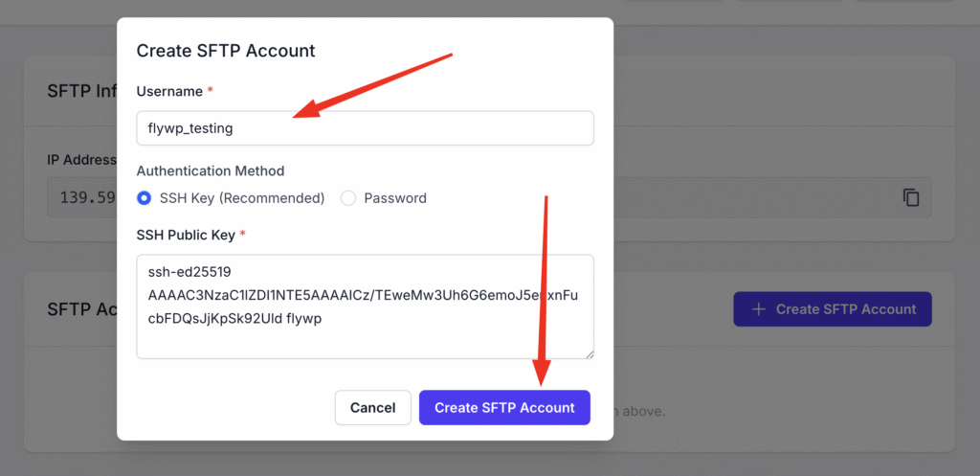Click the "SSH Public Key" field label
Image resolution: width=980 pixels, height=476 pixels.
tap(186, 236)
